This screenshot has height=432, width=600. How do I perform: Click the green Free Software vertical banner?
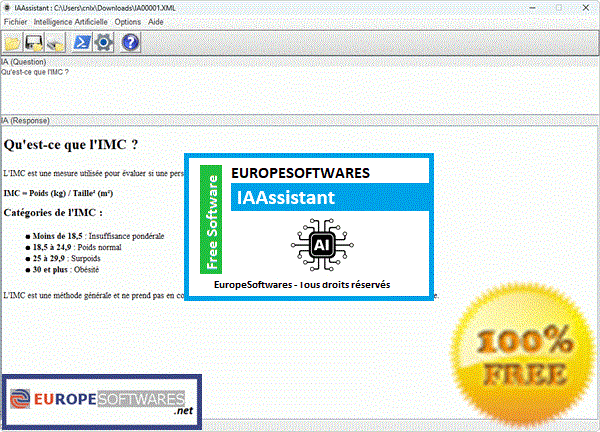click(x=211, y=221)
